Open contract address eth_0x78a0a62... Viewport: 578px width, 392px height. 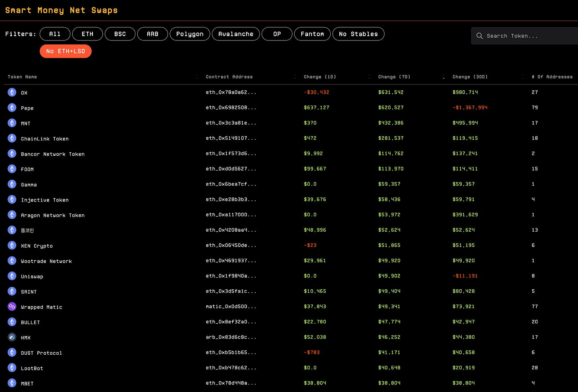pos(231,92)
